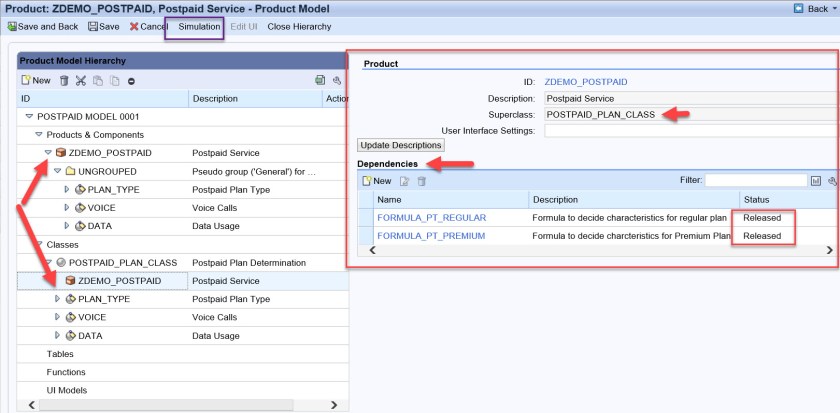Click New in Product Model Hierarchy toolbar
Image resolution: width=840 pixels, height=413 pixels.
[x=36, y=80]
